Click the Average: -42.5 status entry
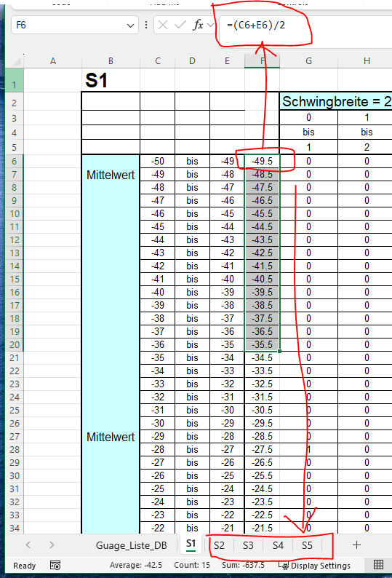 136,565
